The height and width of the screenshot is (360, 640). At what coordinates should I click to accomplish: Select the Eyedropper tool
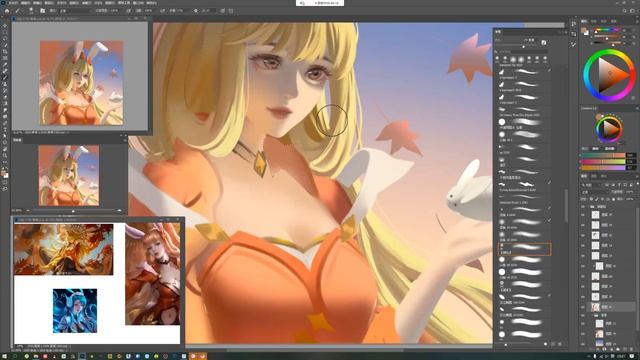[x=5, y=64]
